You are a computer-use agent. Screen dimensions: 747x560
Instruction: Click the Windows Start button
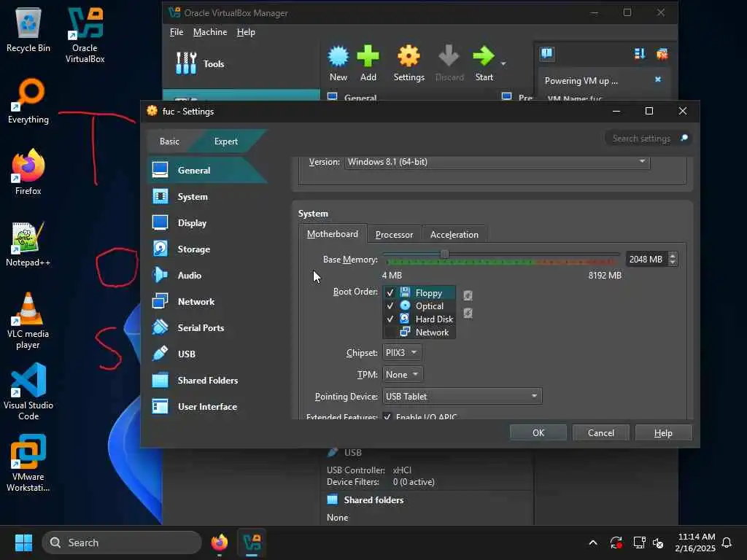coord(23,542)
